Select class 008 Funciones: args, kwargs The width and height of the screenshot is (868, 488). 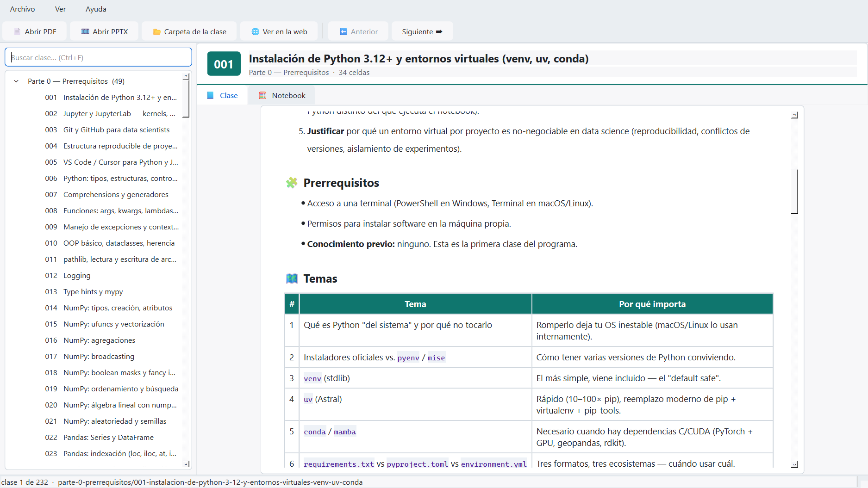tap(111, 210)
